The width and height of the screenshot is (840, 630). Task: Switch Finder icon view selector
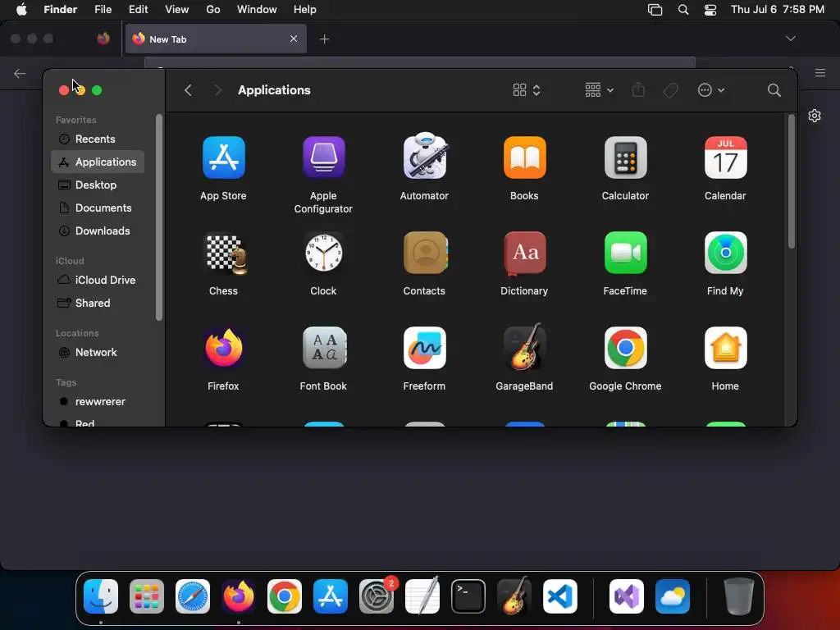point(527,90)
